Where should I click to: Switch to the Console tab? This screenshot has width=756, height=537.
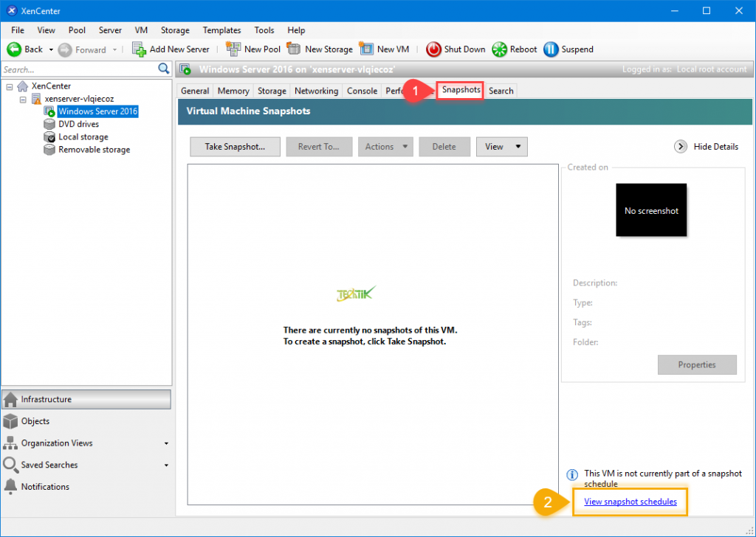362,90
